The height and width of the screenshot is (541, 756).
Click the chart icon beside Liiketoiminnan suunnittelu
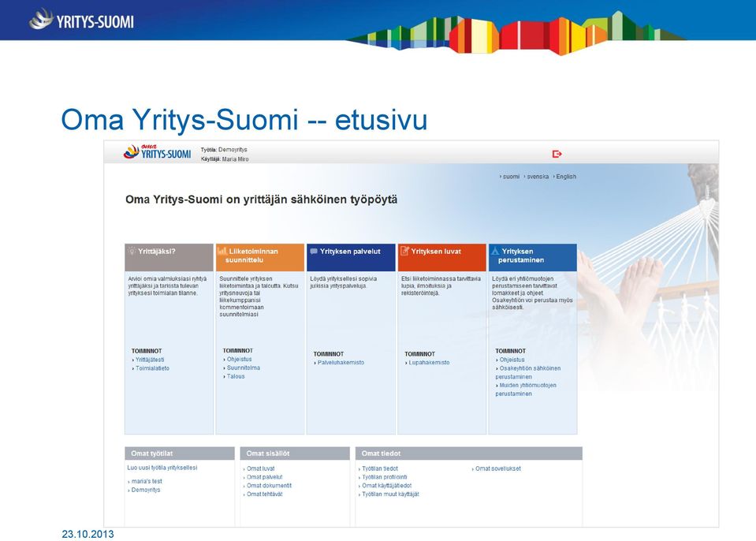(x=222, y=252)
